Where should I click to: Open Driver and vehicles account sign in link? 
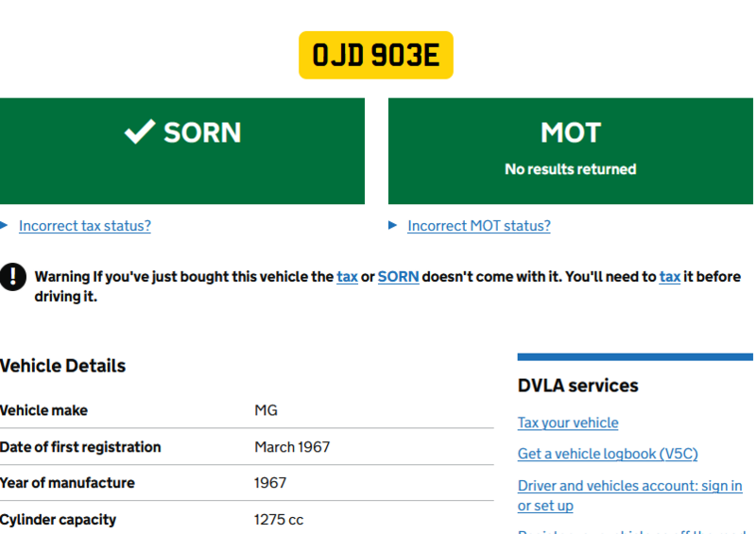coord(629,486)
